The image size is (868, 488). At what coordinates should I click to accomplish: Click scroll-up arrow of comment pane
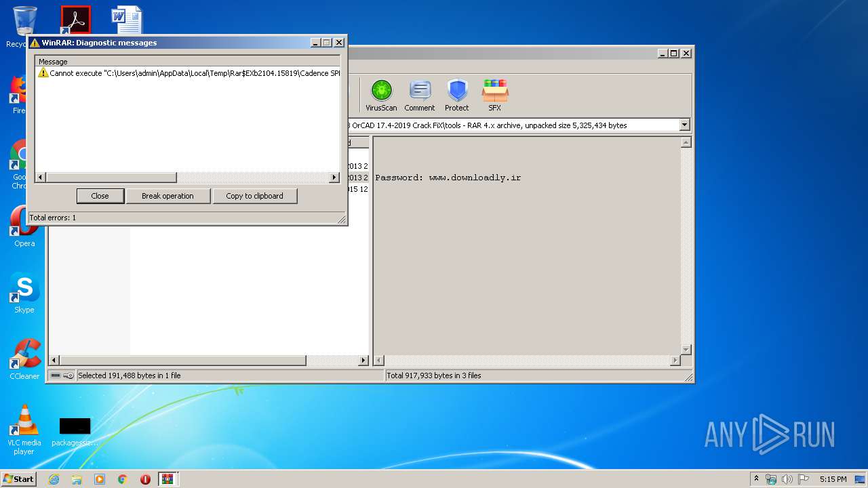tap(686, 142)
